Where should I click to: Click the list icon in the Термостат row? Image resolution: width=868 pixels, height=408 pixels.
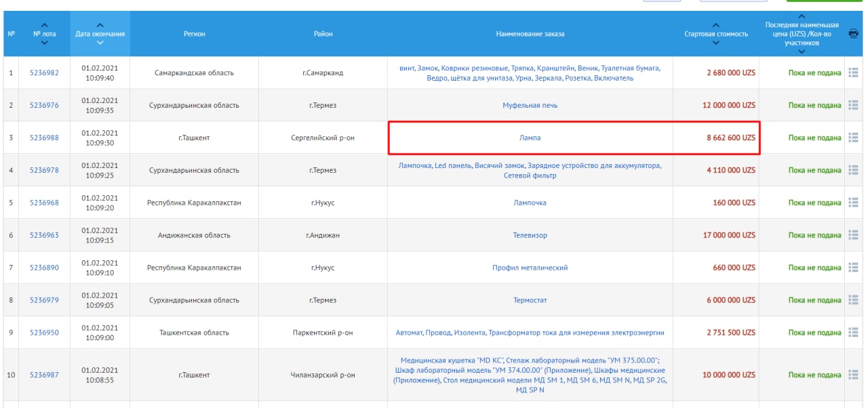tap(853, 300)
